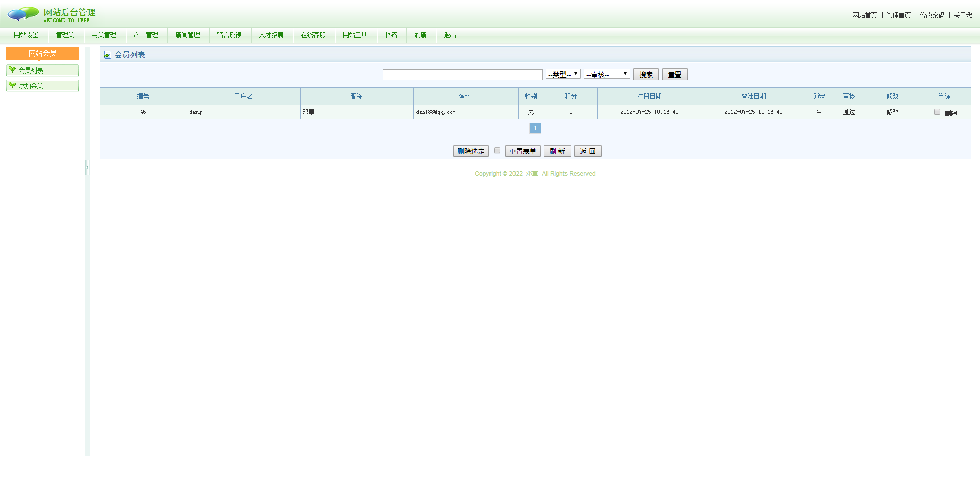
Task: Click the username cell deng
Action: pos(243,112)
